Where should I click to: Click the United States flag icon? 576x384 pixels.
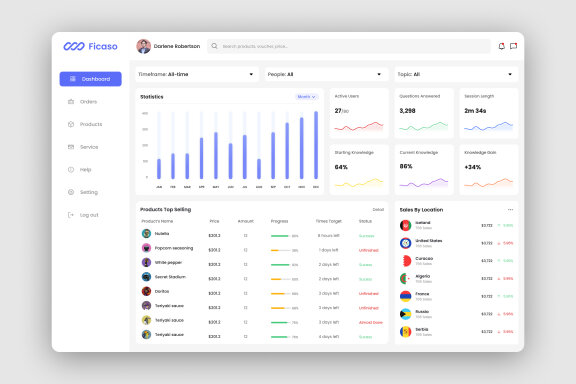click(x=406, y=243)
